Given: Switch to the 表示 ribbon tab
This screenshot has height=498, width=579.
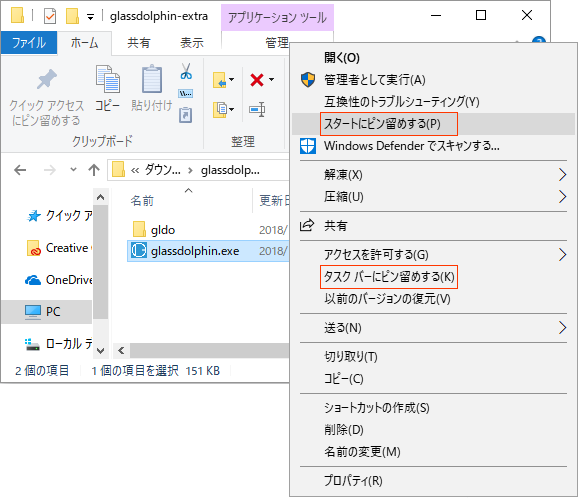Looking at the screenshot, I should pyautogui.click(x=192, y=43).
